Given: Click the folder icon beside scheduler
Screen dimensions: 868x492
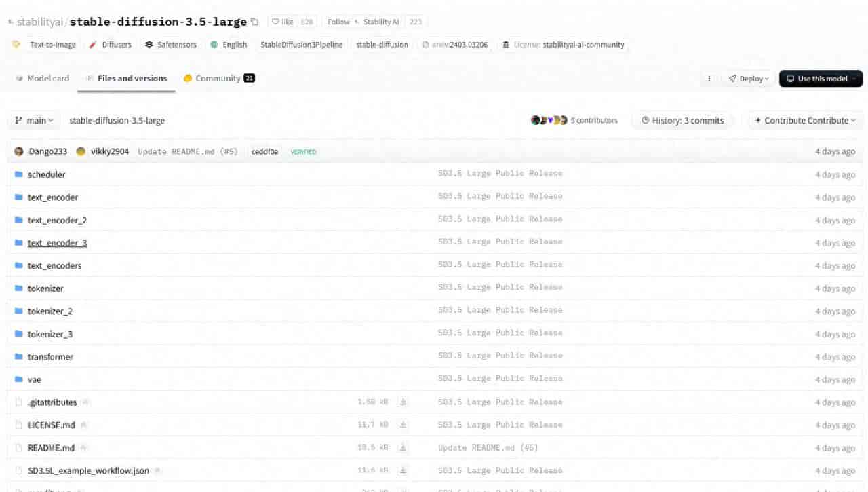Looking at the screenshot, I should (x=19, y=174).
